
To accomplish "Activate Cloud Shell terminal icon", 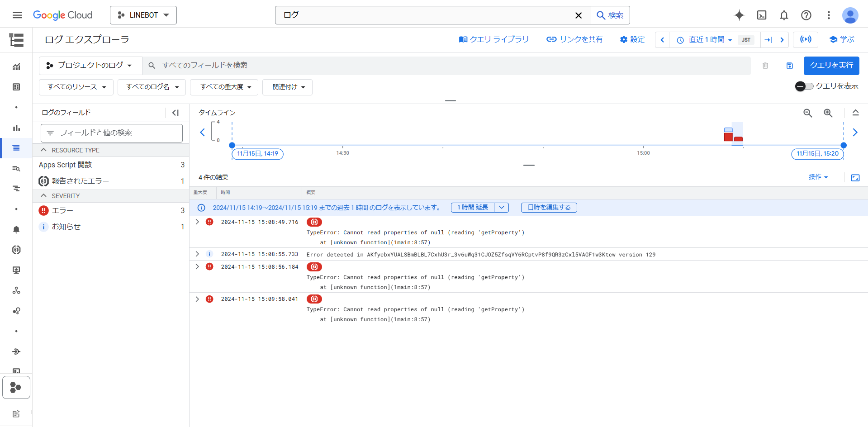I will tap(762, 15).
